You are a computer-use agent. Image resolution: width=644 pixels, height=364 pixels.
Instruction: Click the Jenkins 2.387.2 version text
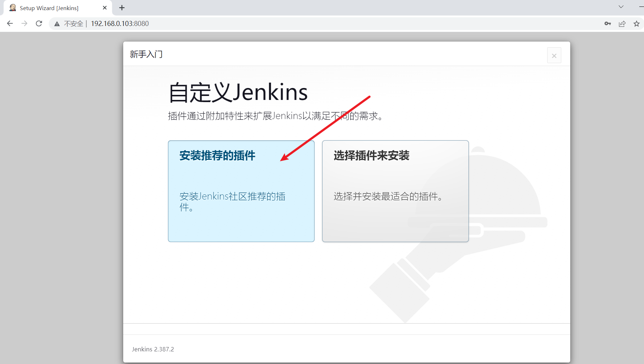pyautogui.click(x=153, y=349)
